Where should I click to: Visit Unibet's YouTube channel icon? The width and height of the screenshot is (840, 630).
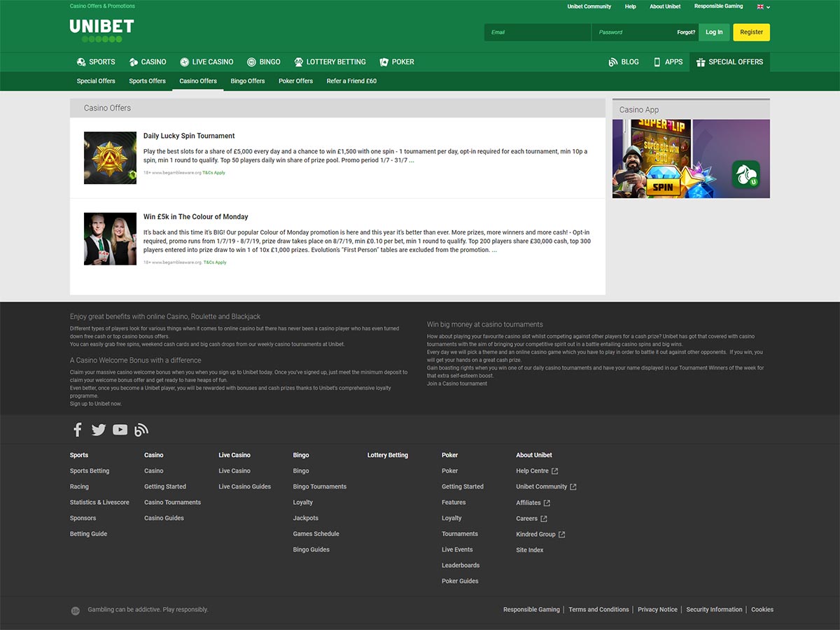120,430
